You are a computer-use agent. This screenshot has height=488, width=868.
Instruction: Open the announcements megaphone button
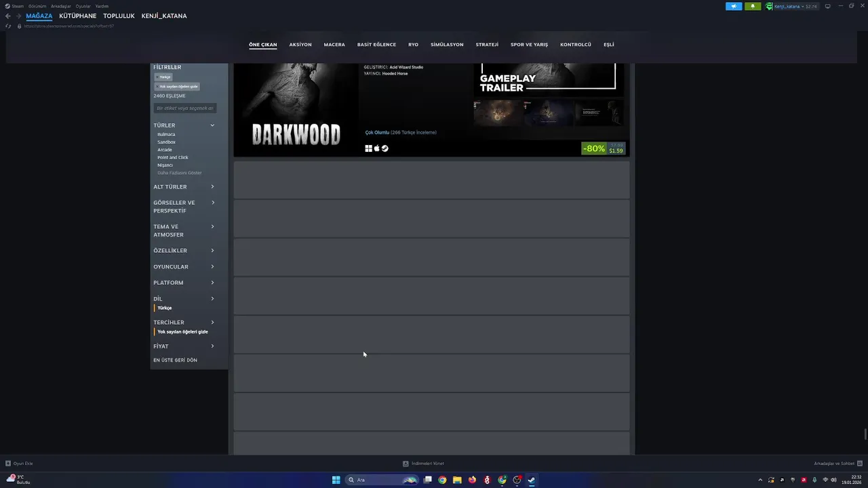click(x=734, y=6)
